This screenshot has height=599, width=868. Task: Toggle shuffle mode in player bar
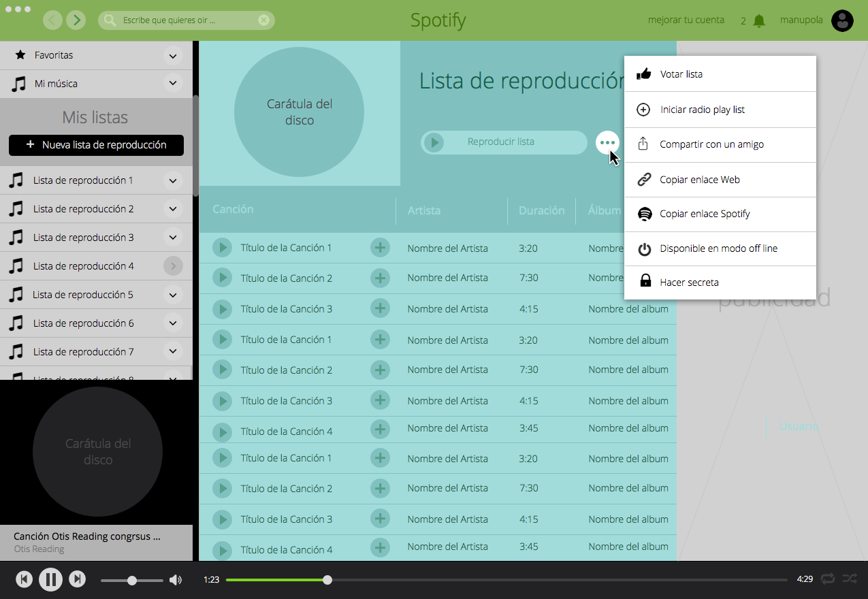(x=850, y=579)
